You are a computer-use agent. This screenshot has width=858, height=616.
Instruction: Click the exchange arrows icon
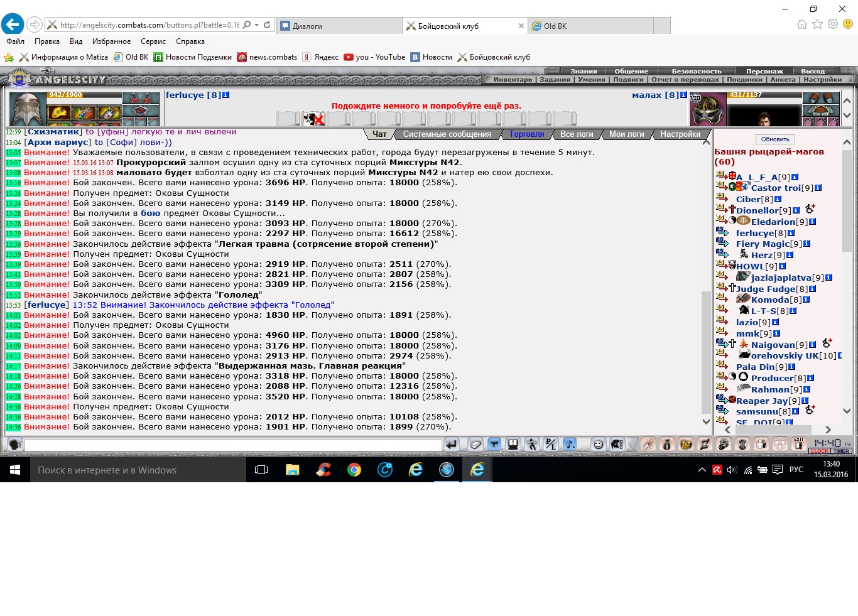[x=705, y=445]
